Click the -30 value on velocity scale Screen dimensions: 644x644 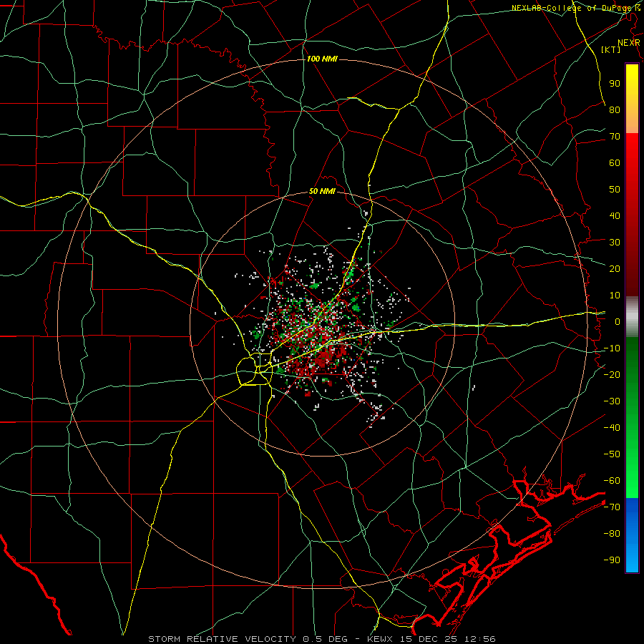[x=612, y=401]
